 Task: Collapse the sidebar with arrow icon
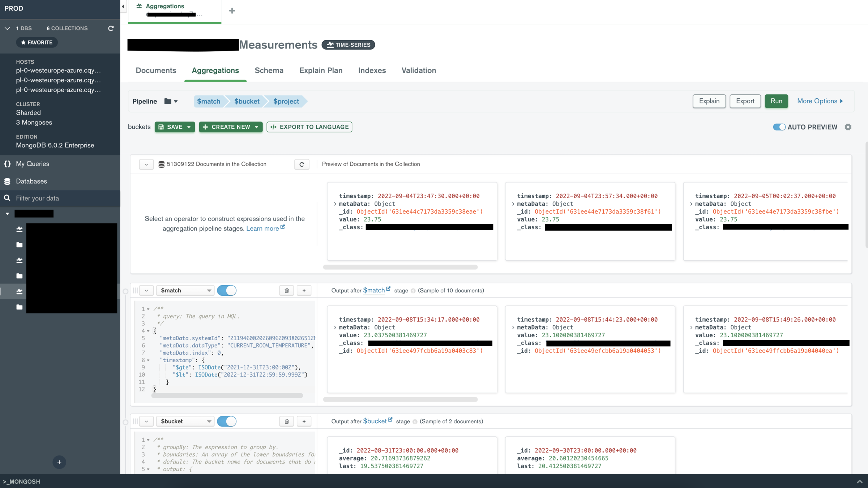pos(123,6)
